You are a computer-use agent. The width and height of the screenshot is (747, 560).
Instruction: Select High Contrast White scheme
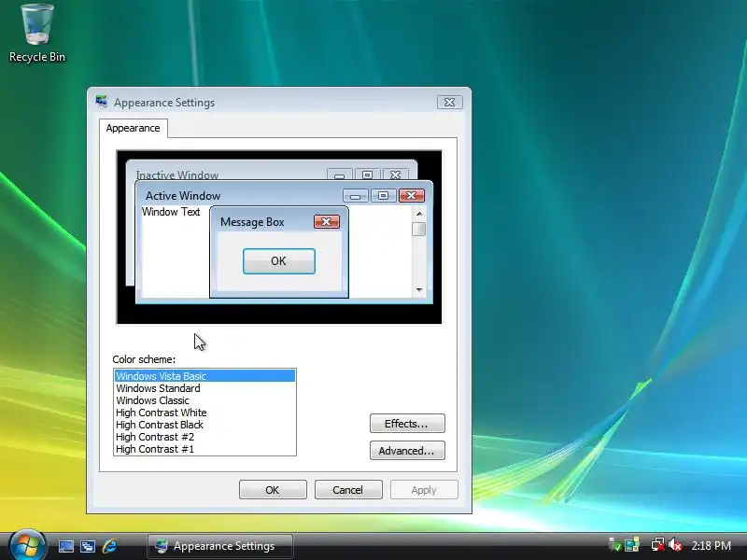point(204,413)
